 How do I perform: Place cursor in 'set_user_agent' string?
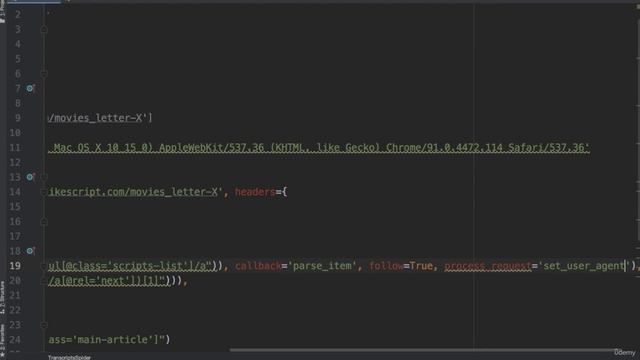584,266
